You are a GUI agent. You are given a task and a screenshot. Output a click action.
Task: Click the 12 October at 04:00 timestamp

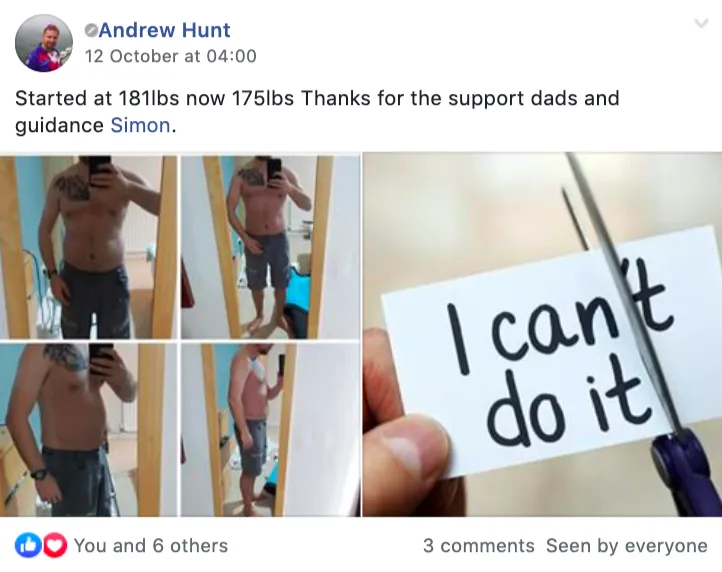(x=171, y=56)
